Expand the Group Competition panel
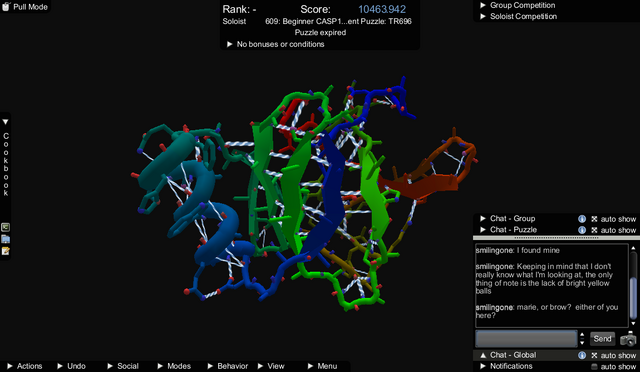The image size is (640, 372). (x=518, y=5)
